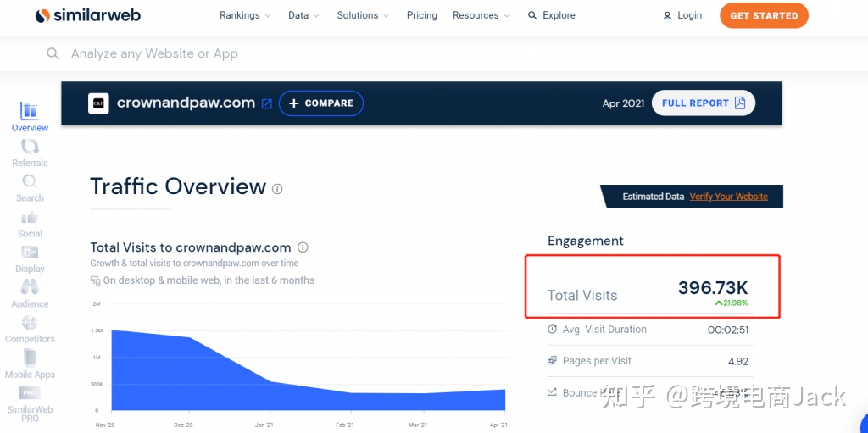Click the Traffic Overview info icon
The image size is (868, 433).
pyautogui.click(x=277, y=189)
